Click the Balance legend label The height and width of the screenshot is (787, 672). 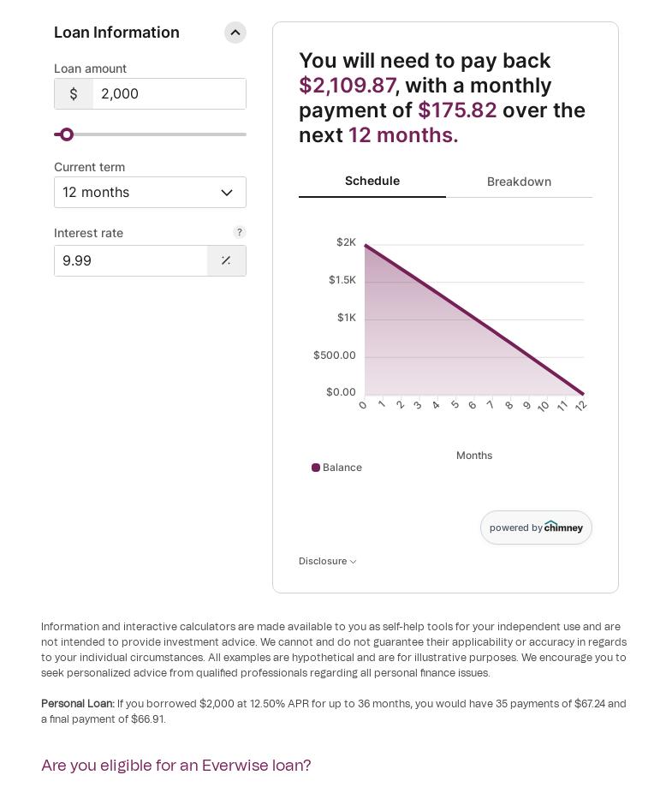click(x=342, y=468)
